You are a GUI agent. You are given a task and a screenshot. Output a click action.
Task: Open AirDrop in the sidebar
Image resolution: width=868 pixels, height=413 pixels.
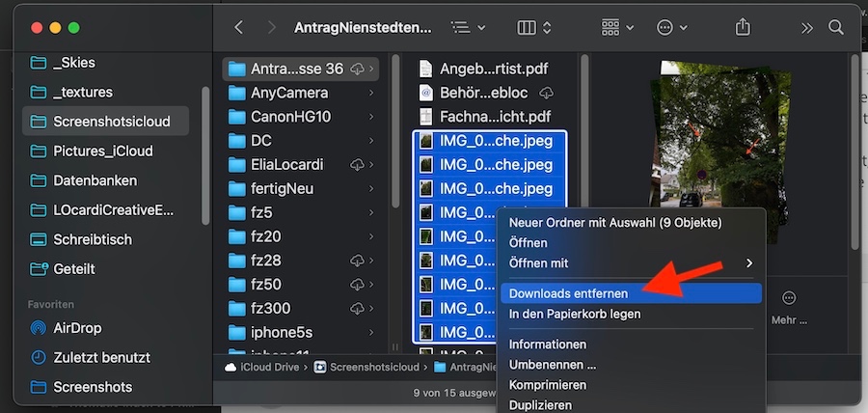coord(78,328)
